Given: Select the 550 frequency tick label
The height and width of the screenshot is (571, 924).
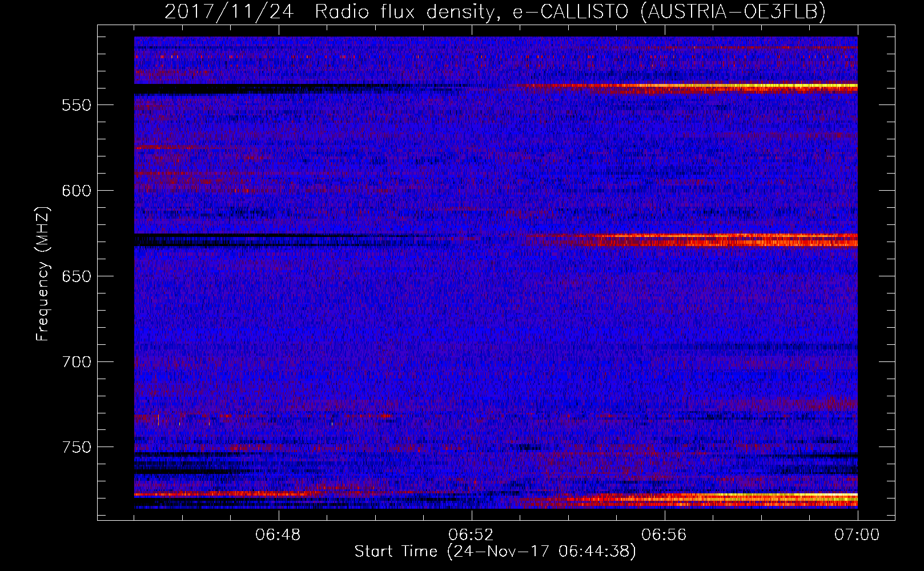Looking at the screenshot, I should 77,105.
